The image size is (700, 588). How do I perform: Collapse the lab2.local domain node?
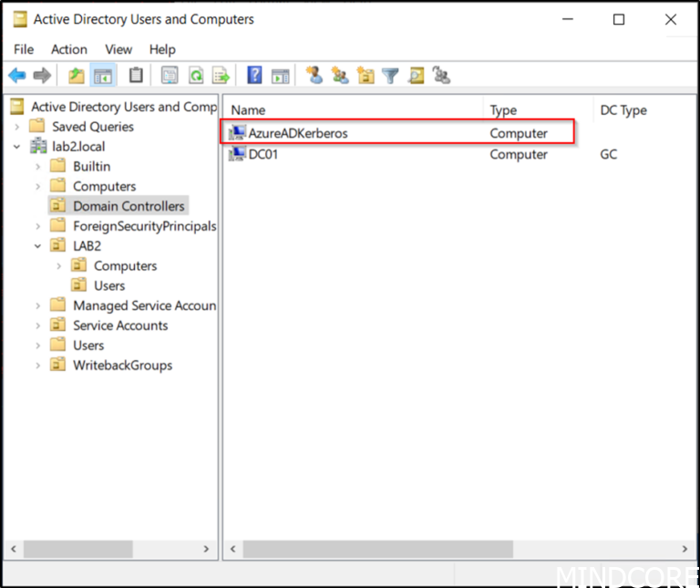coord(17,147)
